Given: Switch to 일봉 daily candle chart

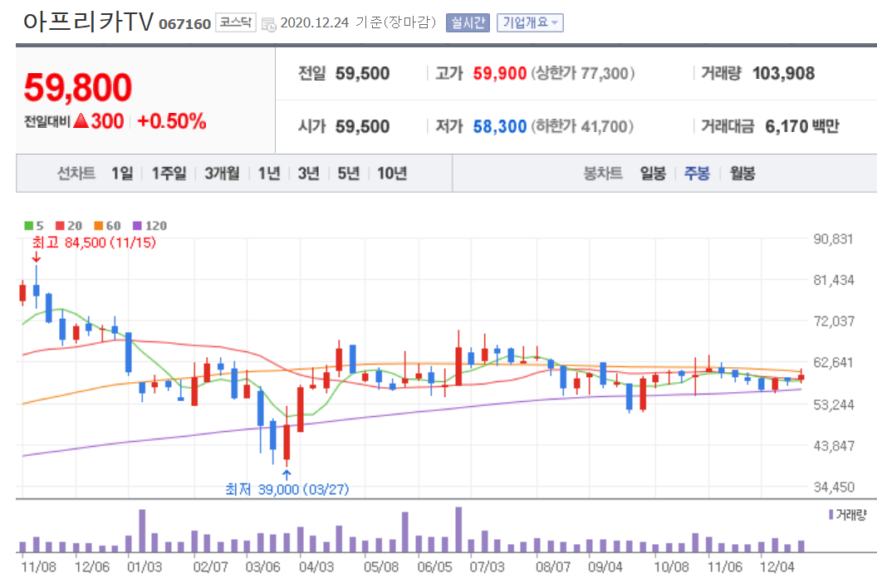Looking at the screenshot, I should tap(653, 174).
